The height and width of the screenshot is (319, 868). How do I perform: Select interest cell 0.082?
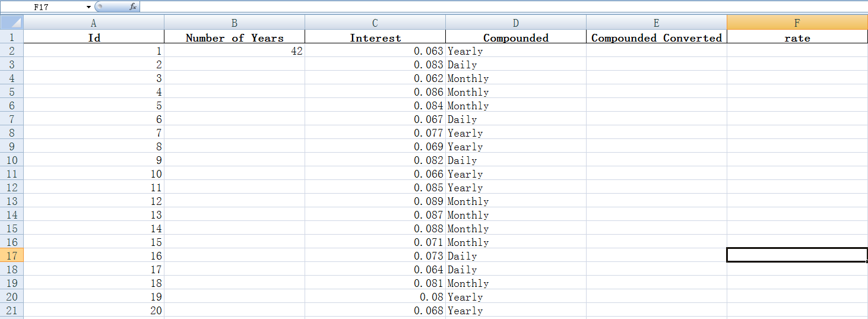pyautogui.click(x=375, y=160)
